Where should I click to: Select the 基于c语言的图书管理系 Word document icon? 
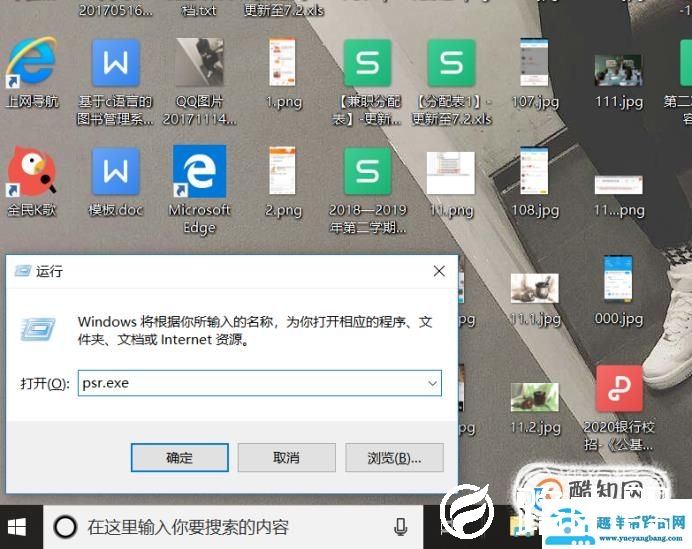116,63
